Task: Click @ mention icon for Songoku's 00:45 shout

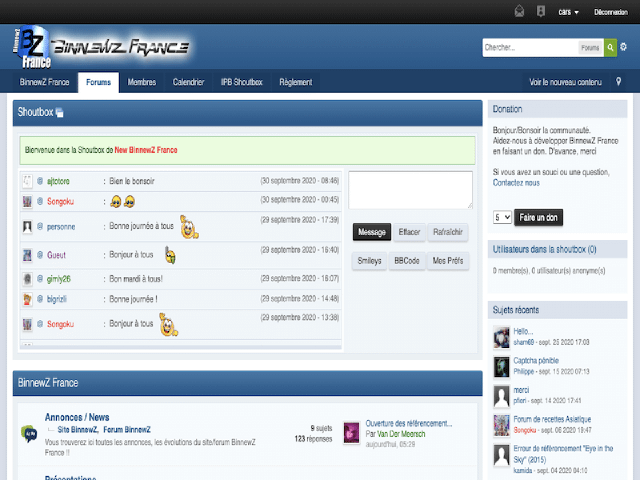Action: (40, 201)
